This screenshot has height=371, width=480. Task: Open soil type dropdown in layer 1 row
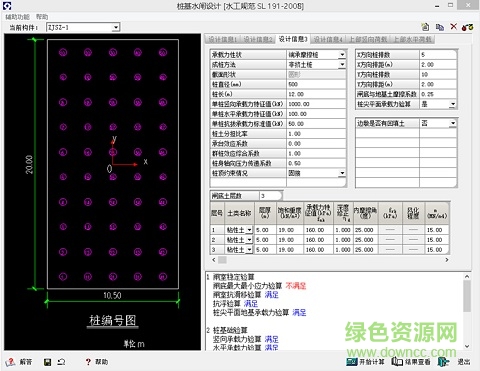(x=249, y=230)
